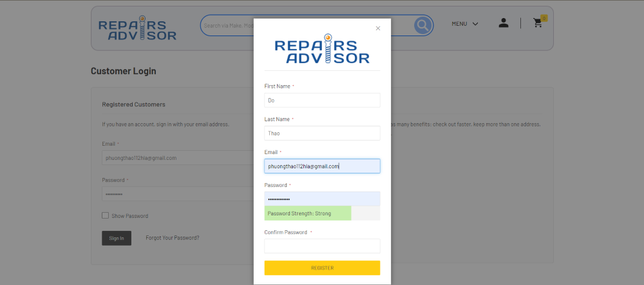Click the Repairs Advisor logo in popup
The image size is (644, 285).
[322, 48]
